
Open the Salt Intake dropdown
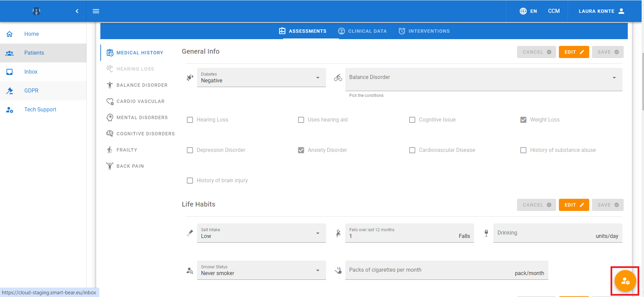pyautogui.click(x=262, y=233)
